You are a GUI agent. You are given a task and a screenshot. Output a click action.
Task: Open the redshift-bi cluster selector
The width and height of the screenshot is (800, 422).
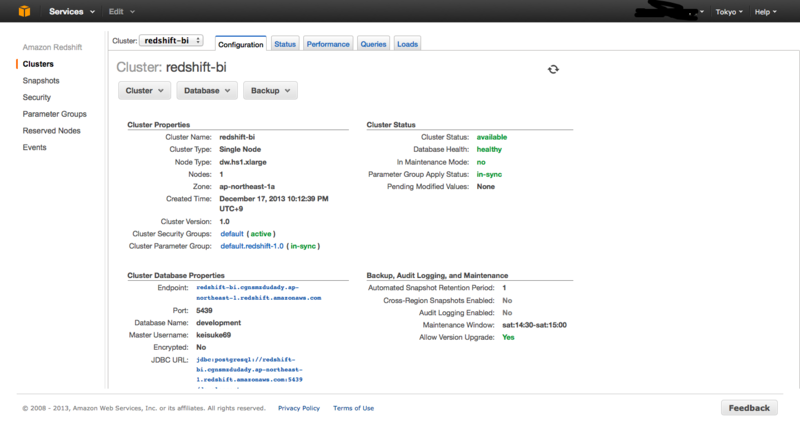(x=171, y=40)
